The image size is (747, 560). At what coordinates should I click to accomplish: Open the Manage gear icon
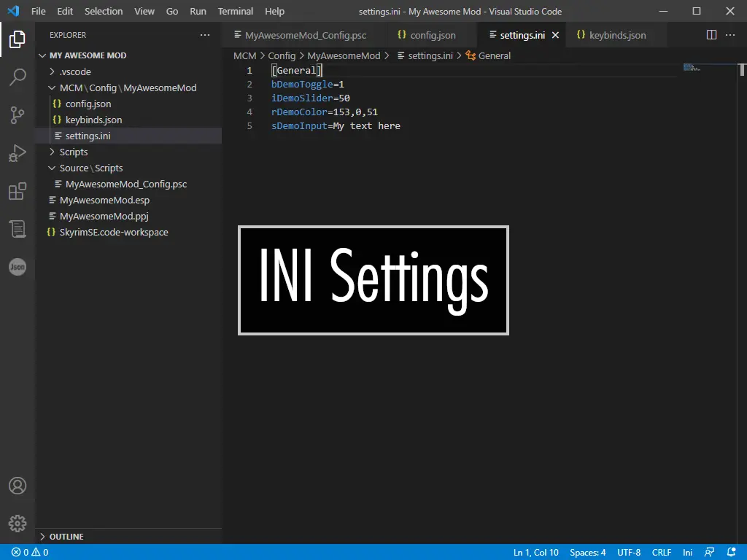coord(18,524)
